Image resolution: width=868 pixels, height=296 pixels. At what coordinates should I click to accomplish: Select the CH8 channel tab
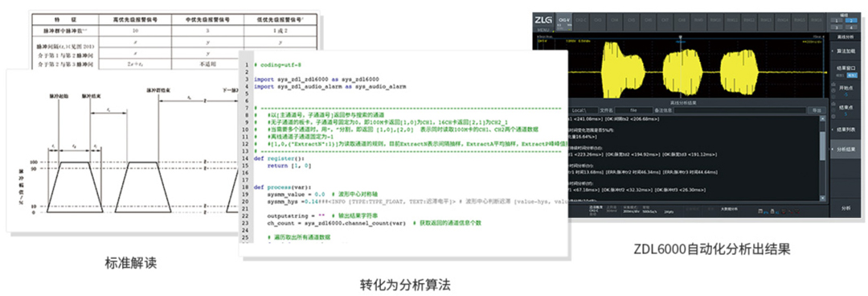682,22
